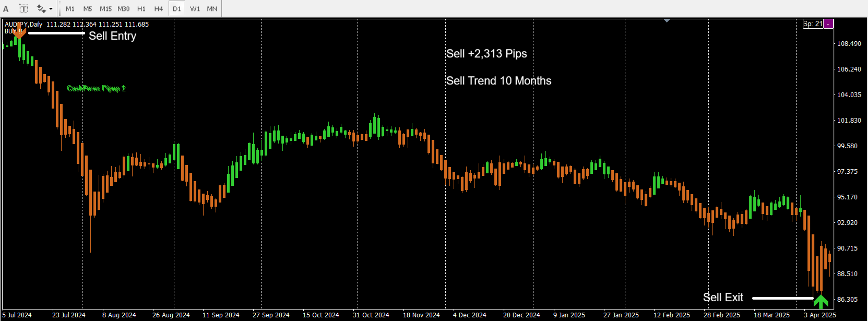Switch to M1 timeframe
Image resolution: width=868 pixels, height=321 pixels.
pyautogui.click(x=70, y=9)
